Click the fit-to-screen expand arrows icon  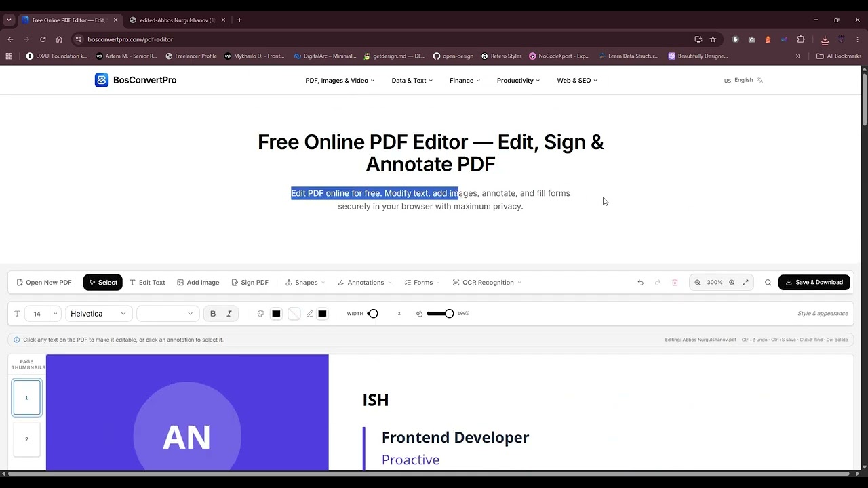[745, 283]
